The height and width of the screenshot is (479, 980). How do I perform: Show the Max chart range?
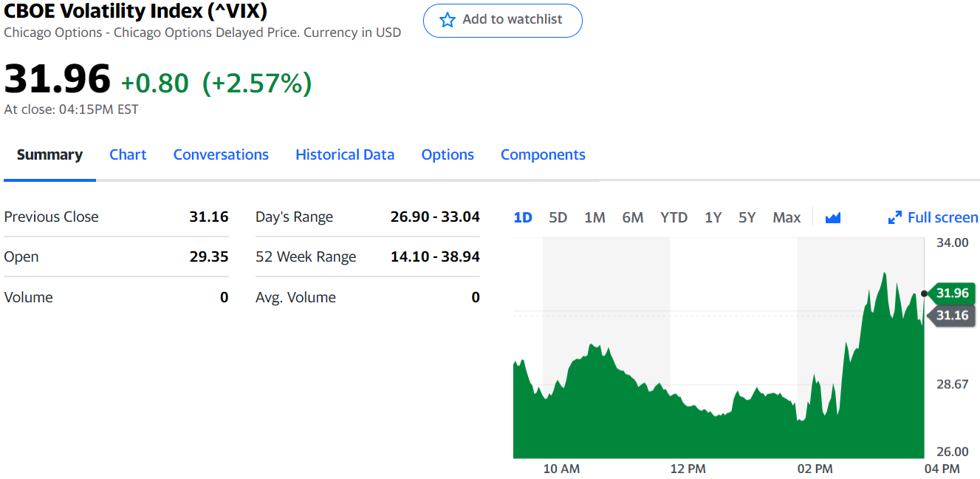point(787,217)
